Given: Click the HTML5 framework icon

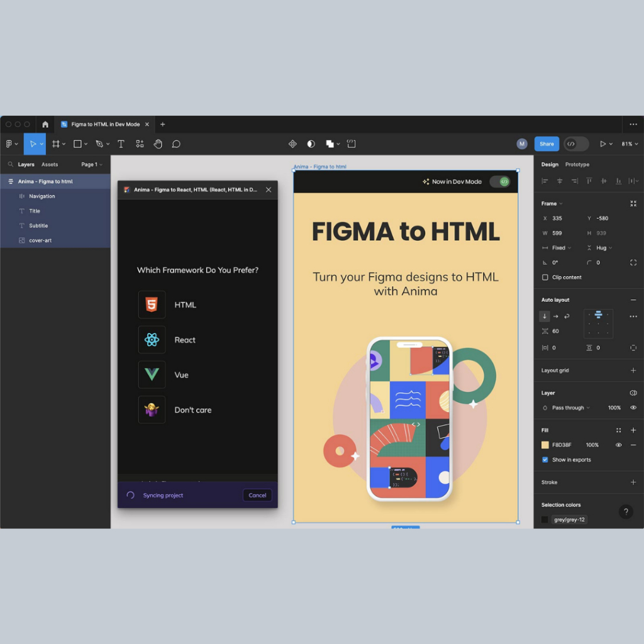Looking at the screenshot, I should point(152,305).
